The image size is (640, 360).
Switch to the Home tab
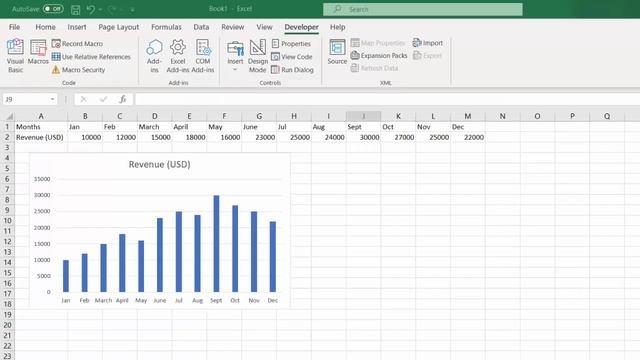(45, 27)
